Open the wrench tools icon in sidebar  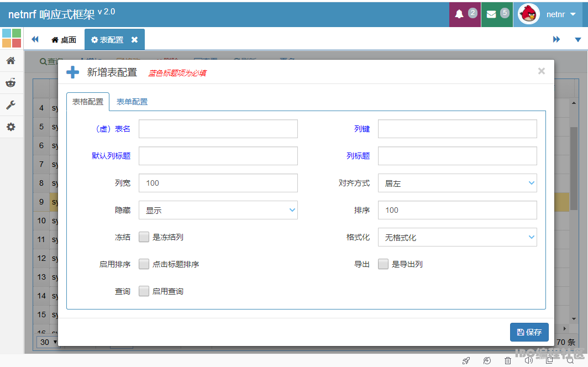pyautogui.click(x=11, y=105)
